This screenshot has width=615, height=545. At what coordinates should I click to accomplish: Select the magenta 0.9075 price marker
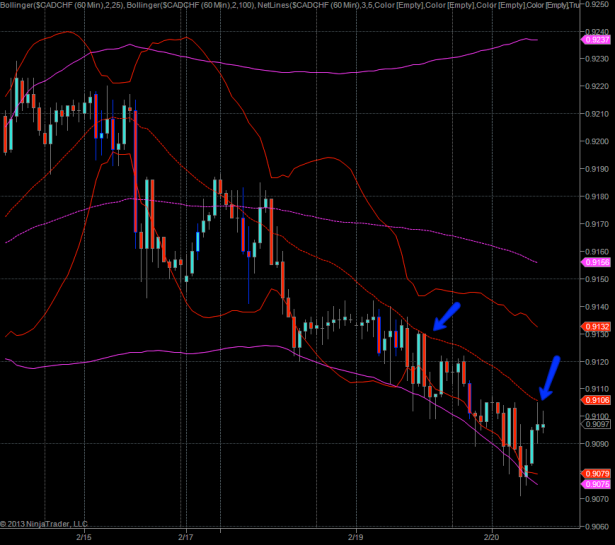point(596,484)
